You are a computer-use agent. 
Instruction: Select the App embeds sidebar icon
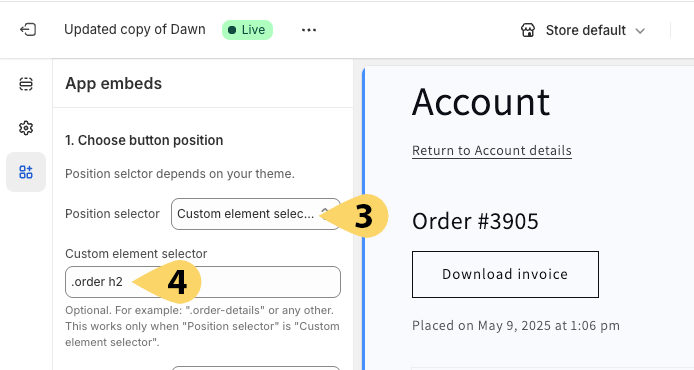26,172
